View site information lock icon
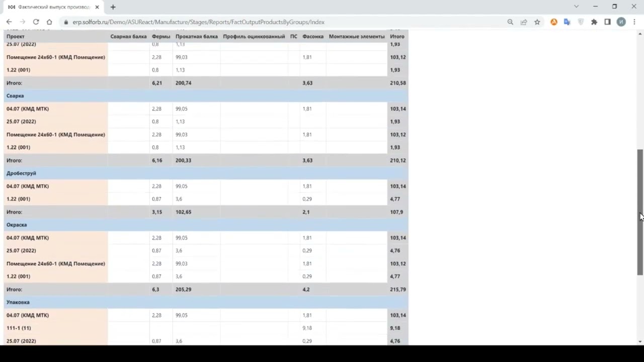This screenshot has height=362, width=644. click(x=66, y=22)
